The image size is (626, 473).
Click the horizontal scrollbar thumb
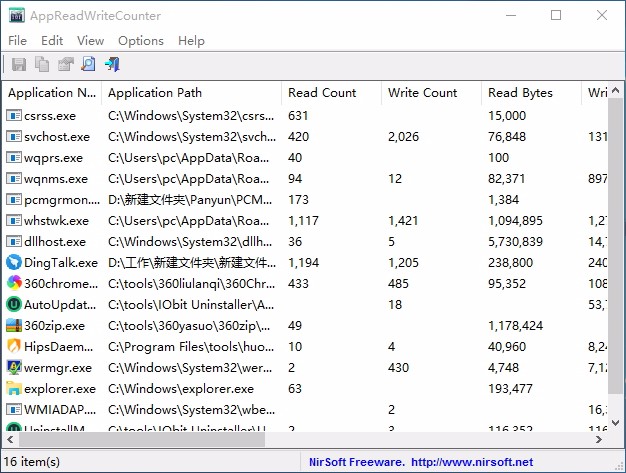click(142, 439)
